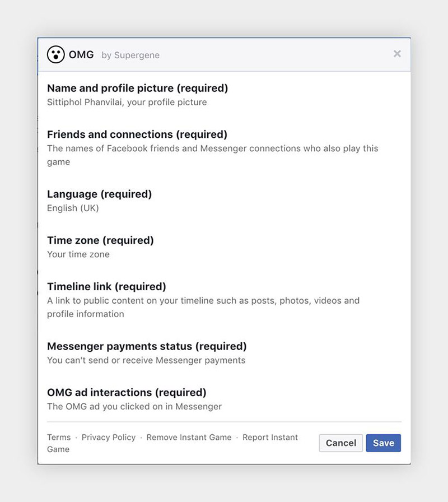Click the Remove Instant Game link

(189, 437)
